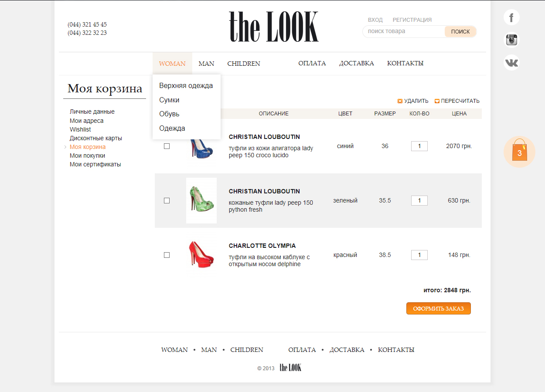
Task: Open the red Charlotte Olympia shoe thumbnail
Action: pos(201,255)
